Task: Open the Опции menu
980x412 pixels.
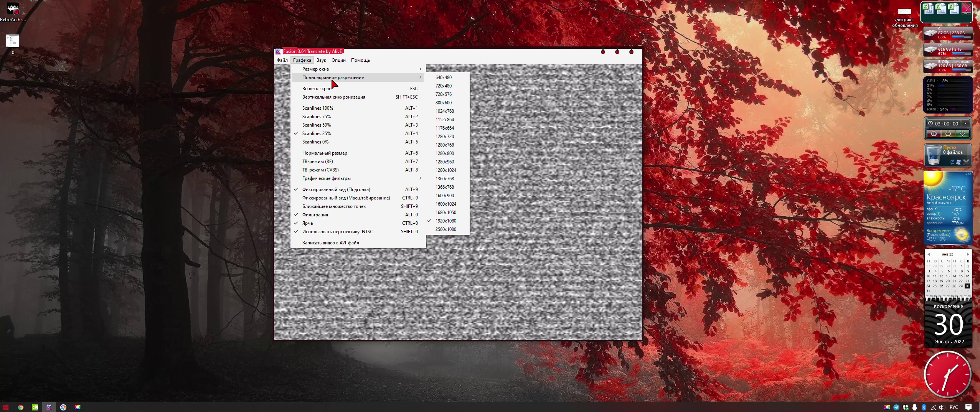Action: [x=338, y=60]
